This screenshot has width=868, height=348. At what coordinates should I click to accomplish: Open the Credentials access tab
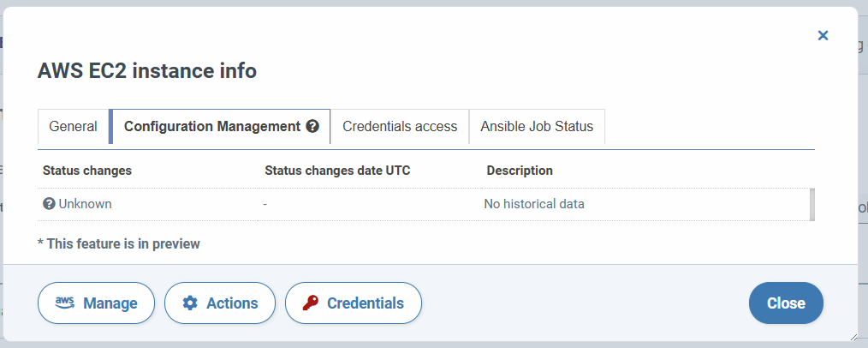coord(400,126)
